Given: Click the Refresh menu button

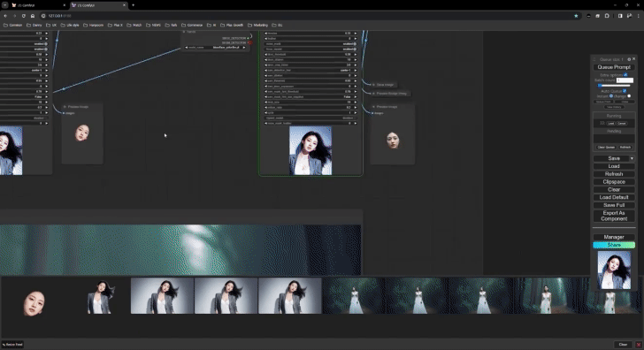Looking at the screenshot, I should click(x=614, y=174).
